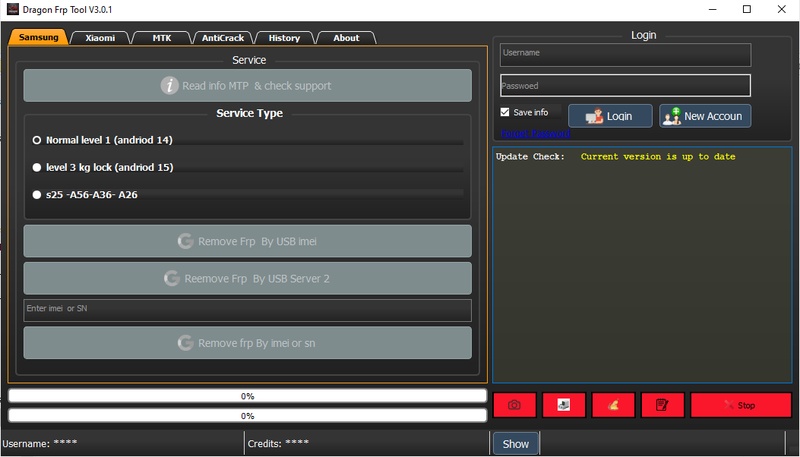
Task: Toggle the Save info checkbox
Action: coord(505,113)
